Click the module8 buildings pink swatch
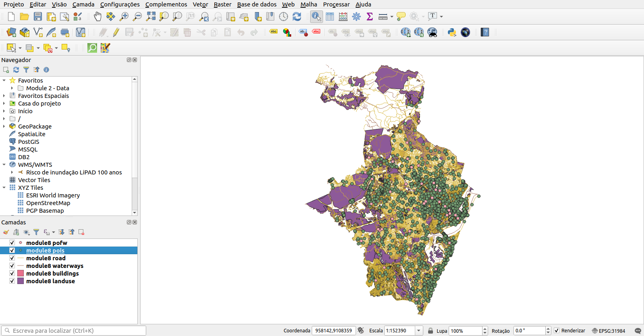 click(21, 273)
